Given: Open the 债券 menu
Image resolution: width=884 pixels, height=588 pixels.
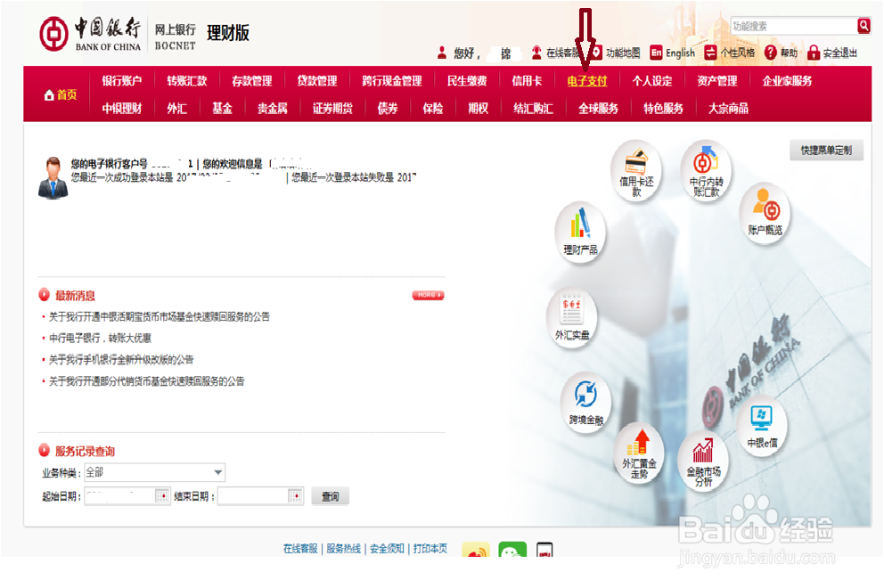Looking at the screenshot, I should coord(388,108).
